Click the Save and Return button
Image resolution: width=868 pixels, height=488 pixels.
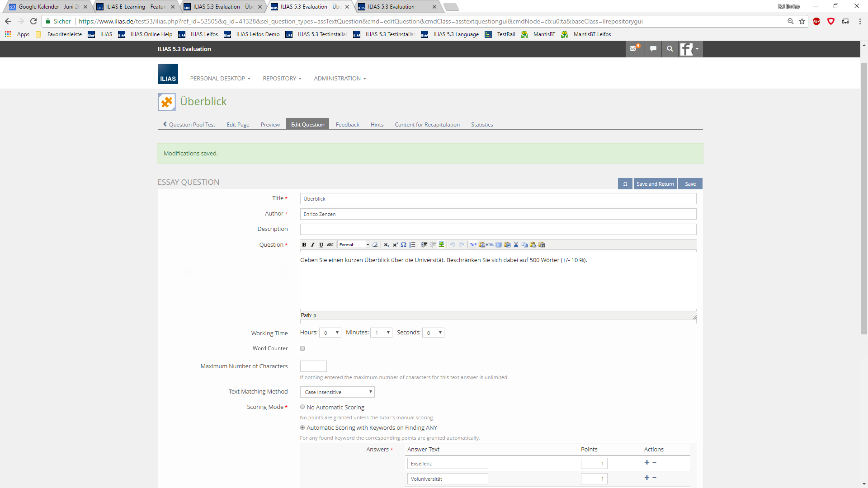coord(655,184)
